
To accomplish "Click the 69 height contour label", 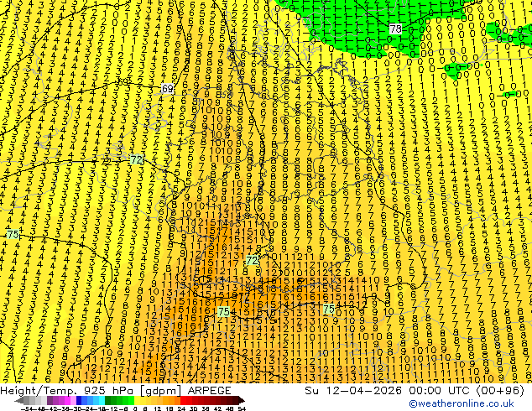I will tap(168, 89).
